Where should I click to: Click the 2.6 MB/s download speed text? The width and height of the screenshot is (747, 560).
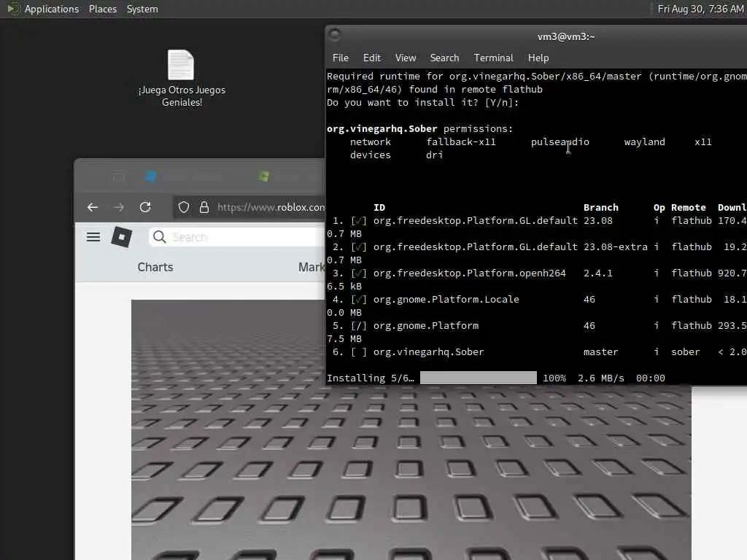[601, 378]
